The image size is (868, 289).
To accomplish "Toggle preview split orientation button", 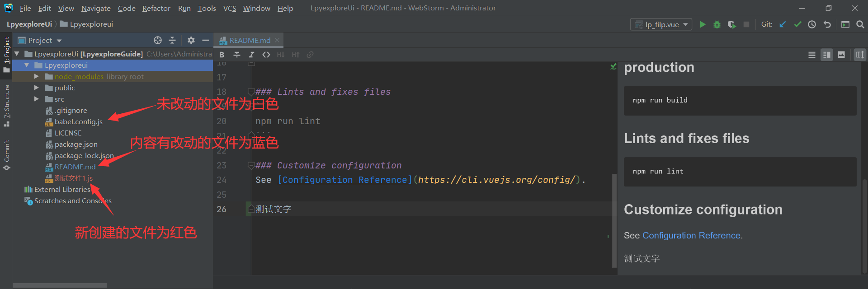I will point(860,55).
